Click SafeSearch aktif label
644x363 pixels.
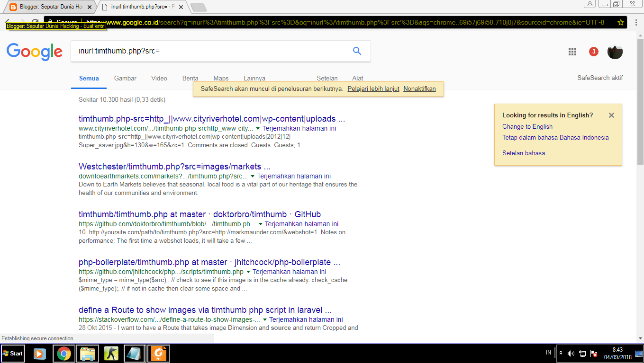click(x=600, y=78)
